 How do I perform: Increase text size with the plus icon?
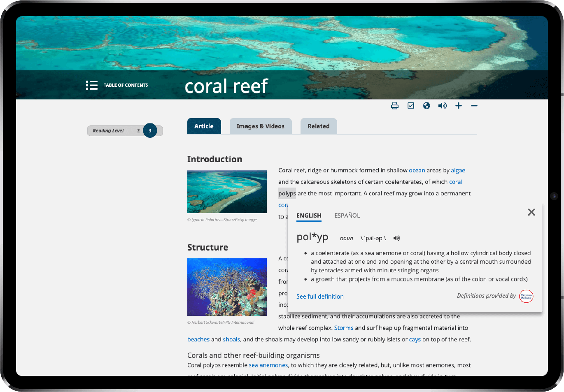(x=459, y=106)
